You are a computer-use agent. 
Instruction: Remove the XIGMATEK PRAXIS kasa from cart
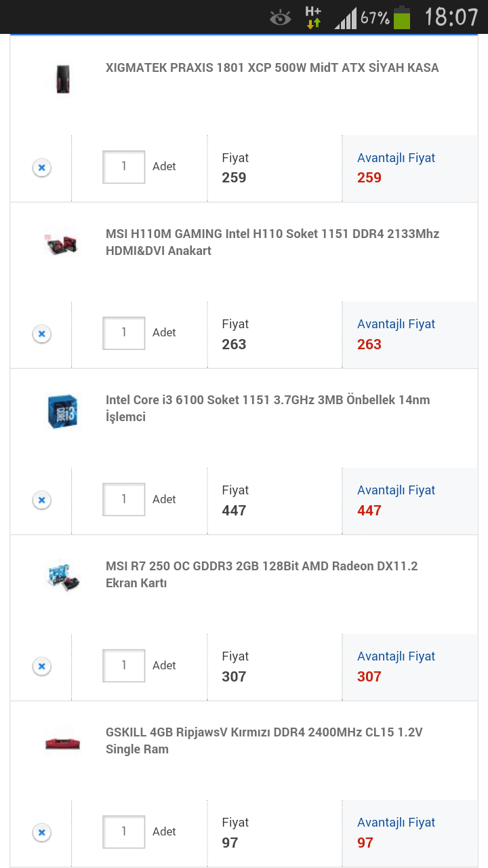click(41, 167)
